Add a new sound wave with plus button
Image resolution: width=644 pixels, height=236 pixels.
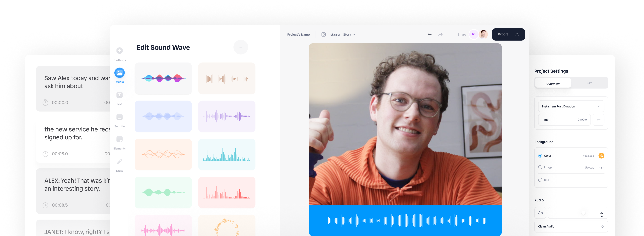pyautogui.click(x=240, y=47)
